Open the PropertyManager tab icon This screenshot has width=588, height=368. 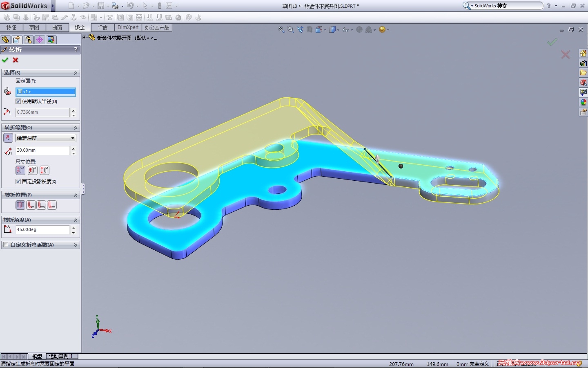pyautogui.click(x=17, y=40)
